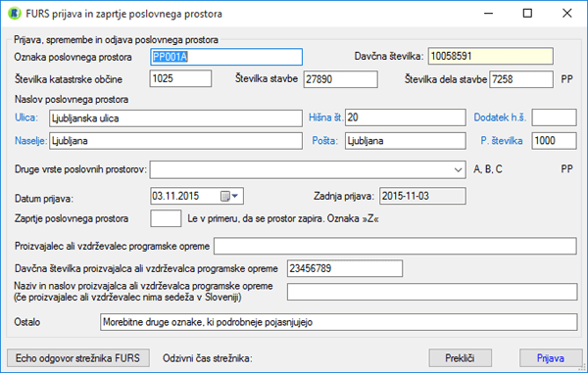
Task: Click Echo odgovor strežnika FURS button
Action: coord(78,358)
